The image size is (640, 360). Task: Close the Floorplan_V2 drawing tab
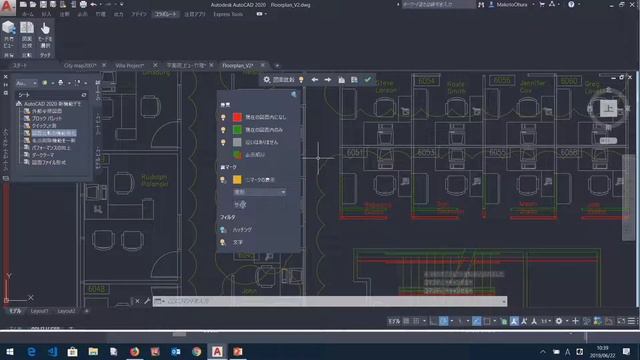[263, 65]
